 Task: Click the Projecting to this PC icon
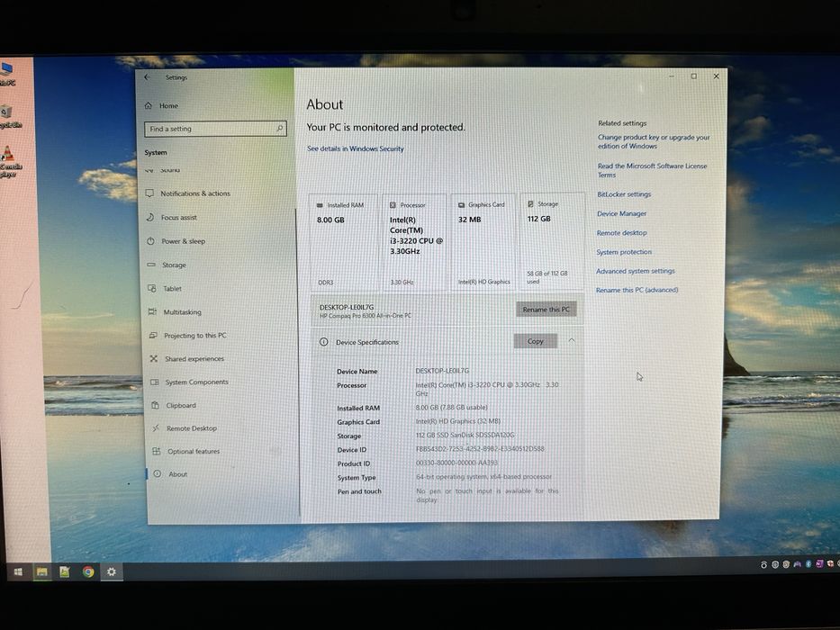click(153, 336)
